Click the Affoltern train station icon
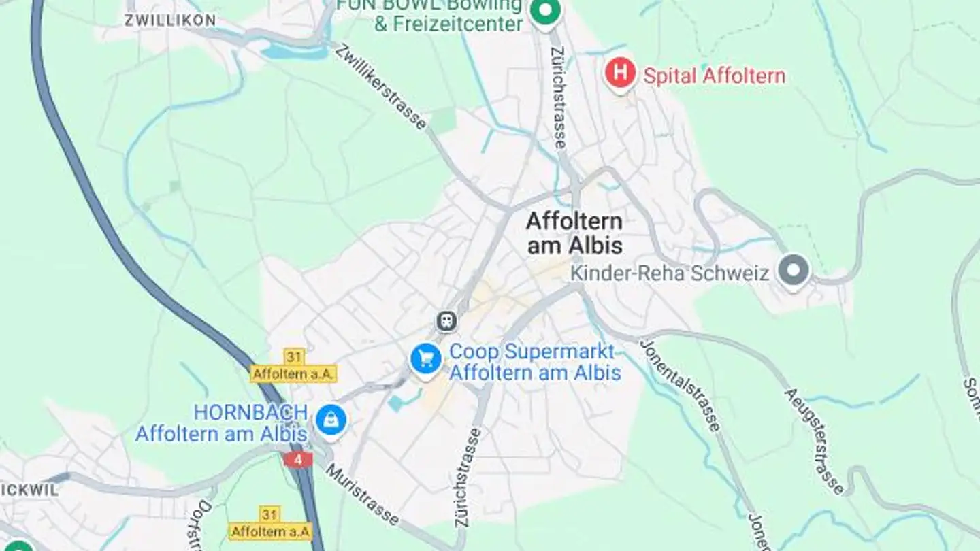This screenshot has width=980, height=551. (446, 320)
